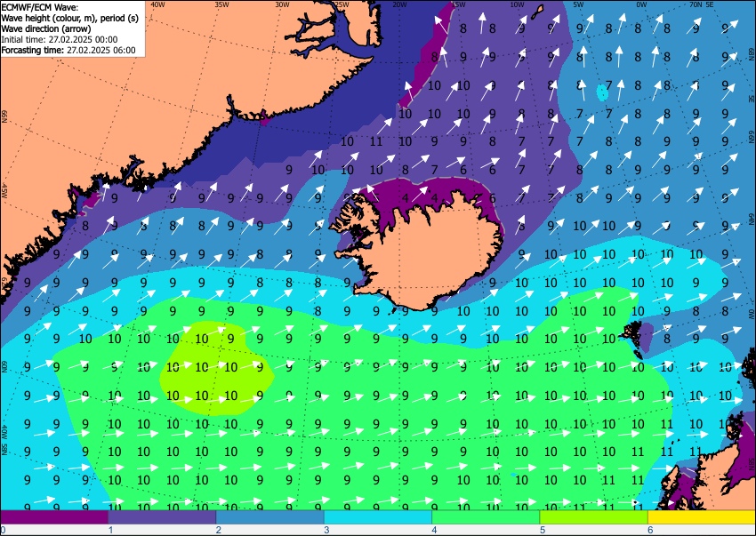Click the '5W' longitude label at top
Screen dimensions: 756x536
tap(579, 4)
